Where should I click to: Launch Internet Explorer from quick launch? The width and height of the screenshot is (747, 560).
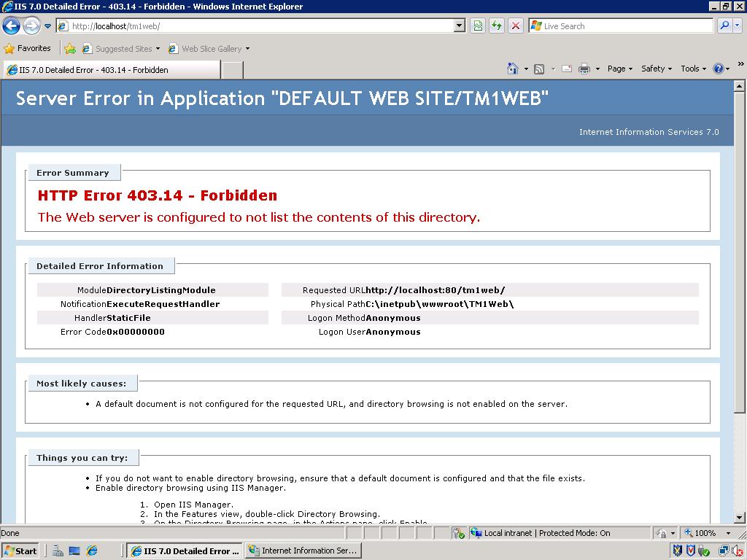pos(91,551)
